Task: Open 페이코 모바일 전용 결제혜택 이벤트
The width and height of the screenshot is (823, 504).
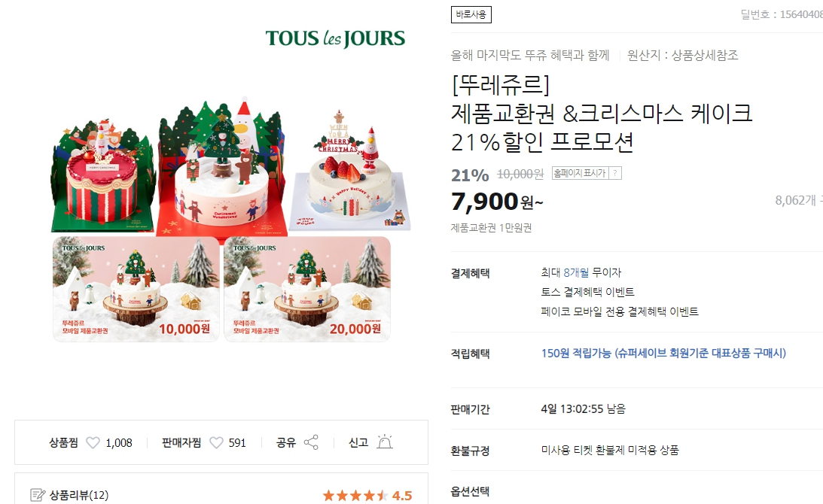Action: [620, 311]
